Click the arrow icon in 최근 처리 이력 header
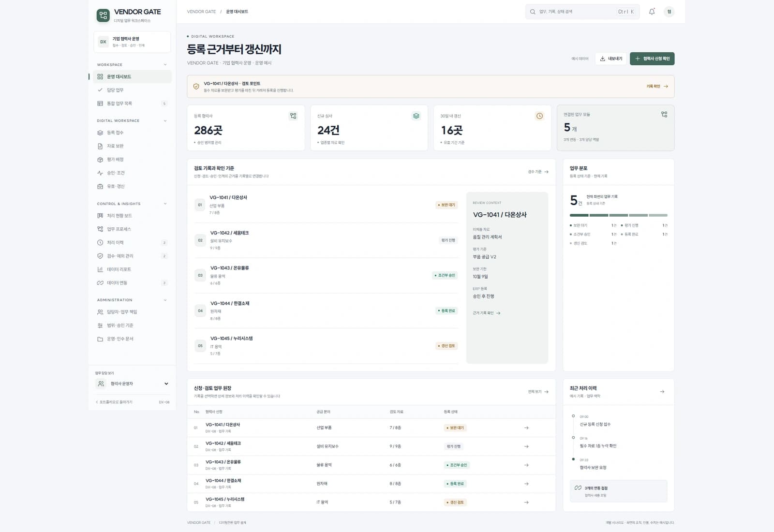The image size is (774, 532). 662,392
